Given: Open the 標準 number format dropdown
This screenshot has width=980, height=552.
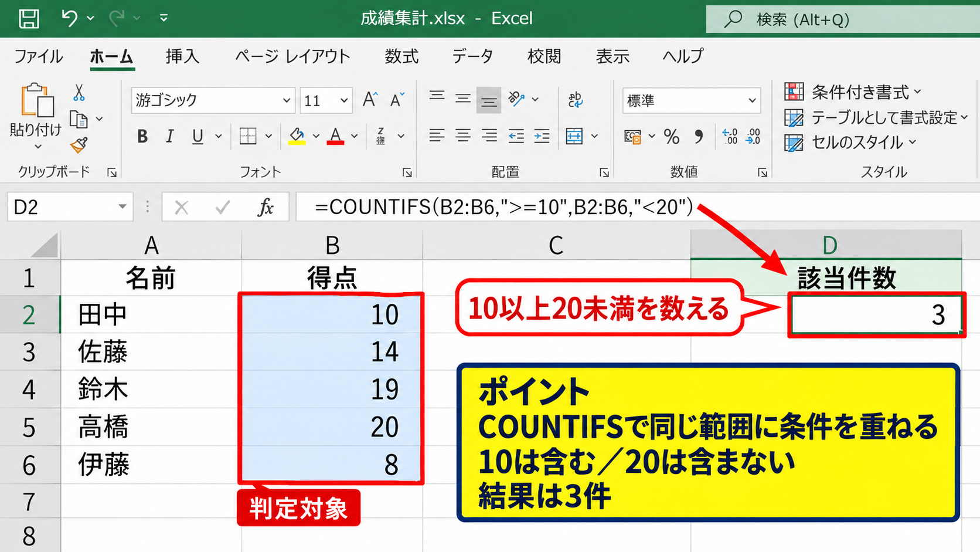Looking at the screenshot, I should 752,101.
